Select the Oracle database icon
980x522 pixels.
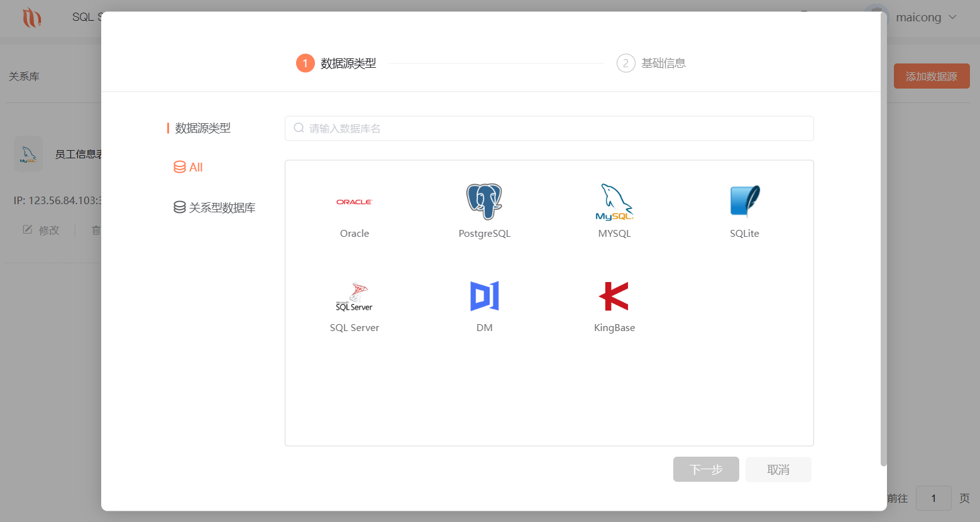pyautogui.click(x=354, y=202)
